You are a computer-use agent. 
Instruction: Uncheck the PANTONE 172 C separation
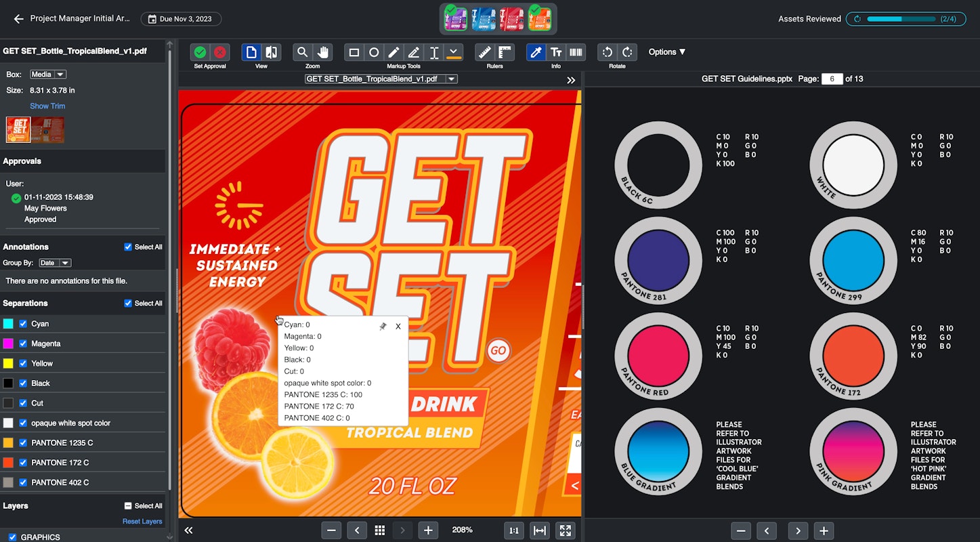click(x=23, y=463)
